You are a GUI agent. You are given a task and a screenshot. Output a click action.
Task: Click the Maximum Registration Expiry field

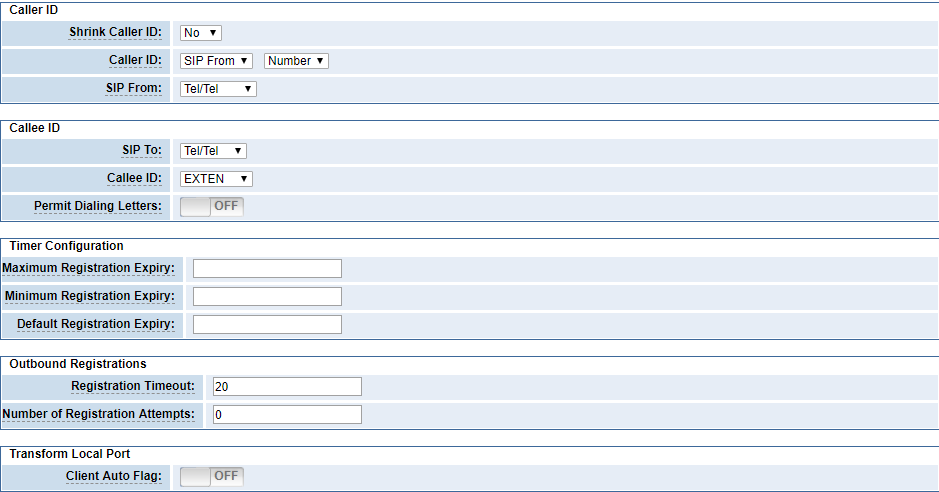coord(267,269)
